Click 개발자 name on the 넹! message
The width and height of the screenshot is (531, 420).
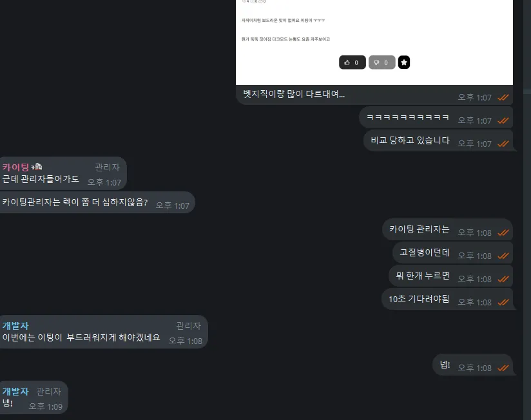tap(15, 392)
